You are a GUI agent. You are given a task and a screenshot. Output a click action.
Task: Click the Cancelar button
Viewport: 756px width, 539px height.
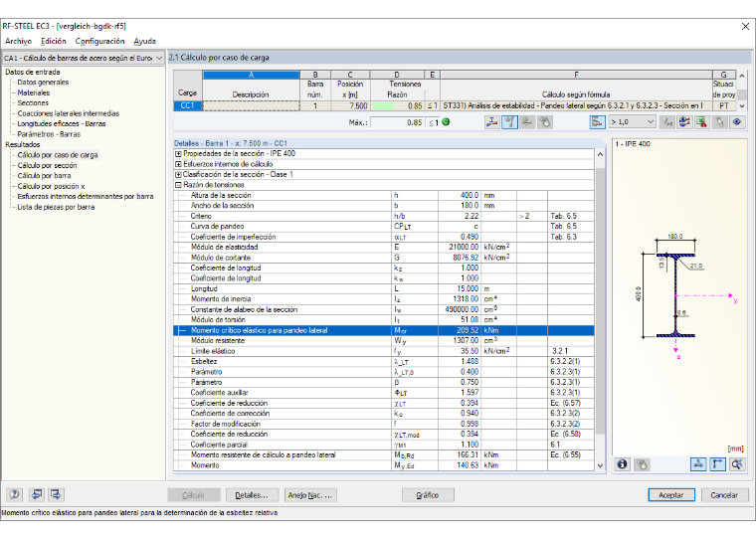[x=724, y=495]
